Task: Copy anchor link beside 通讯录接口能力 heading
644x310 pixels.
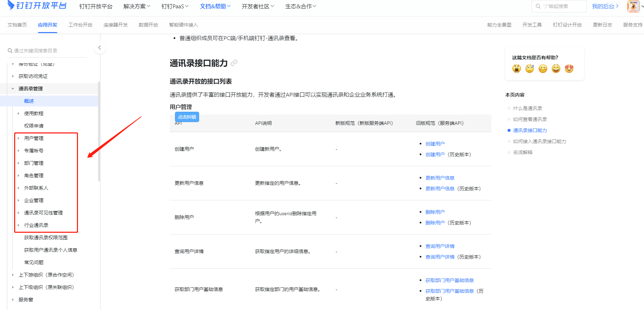Action: pos(234,63)
